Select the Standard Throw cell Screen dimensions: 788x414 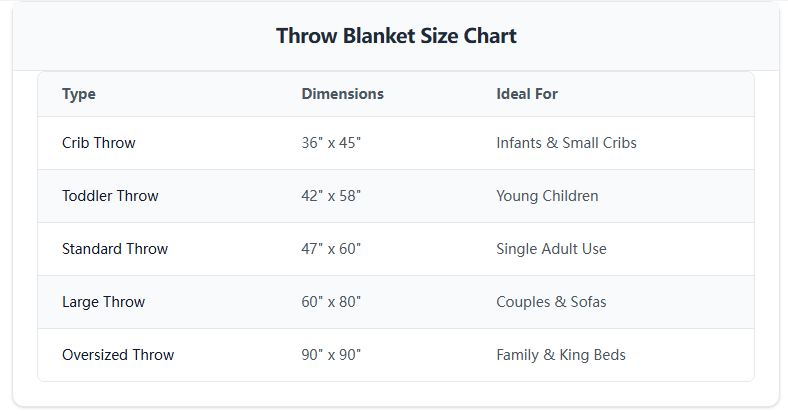115,249
